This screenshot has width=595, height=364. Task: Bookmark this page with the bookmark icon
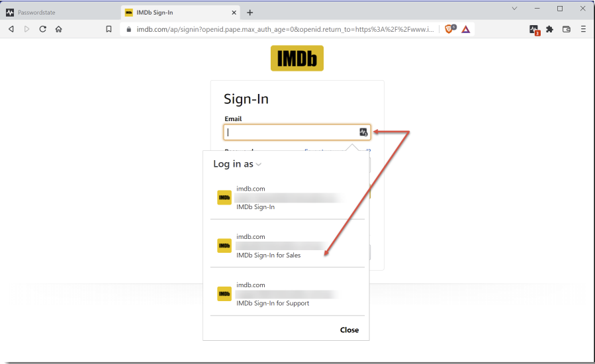coord(109,29)
